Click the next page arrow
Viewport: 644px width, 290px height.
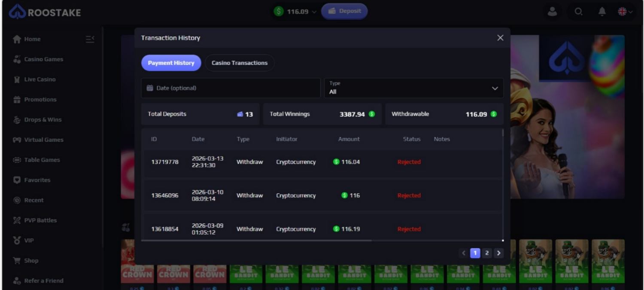point(498,253)
